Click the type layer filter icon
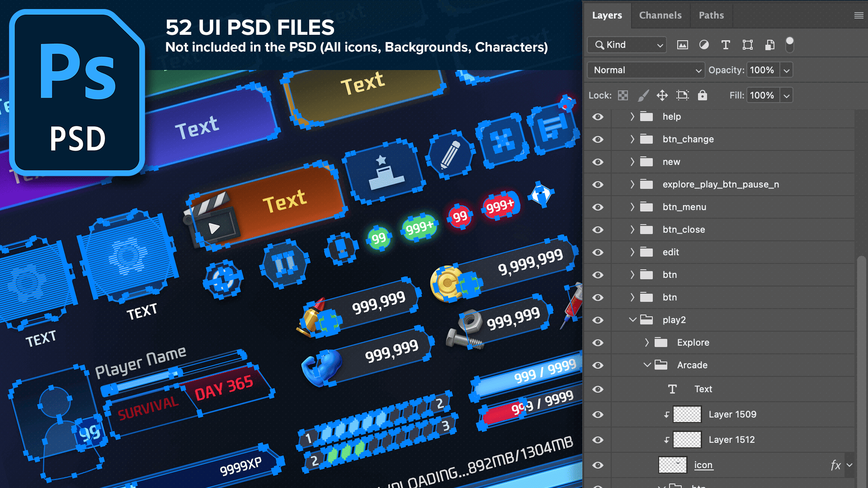This screenshot has width=868, height=488. coord(726,45)
